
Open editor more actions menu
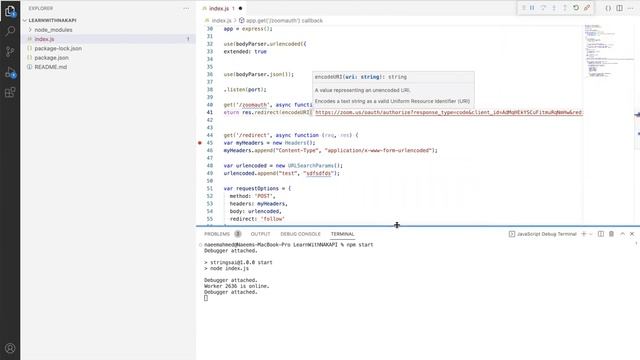pos(631,8)
